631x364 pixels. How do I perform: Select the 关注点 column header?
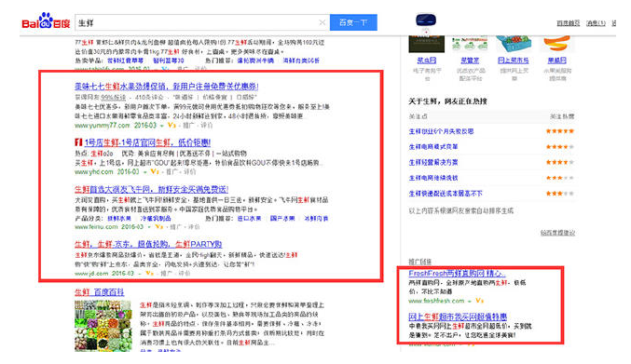coord(418,116)
